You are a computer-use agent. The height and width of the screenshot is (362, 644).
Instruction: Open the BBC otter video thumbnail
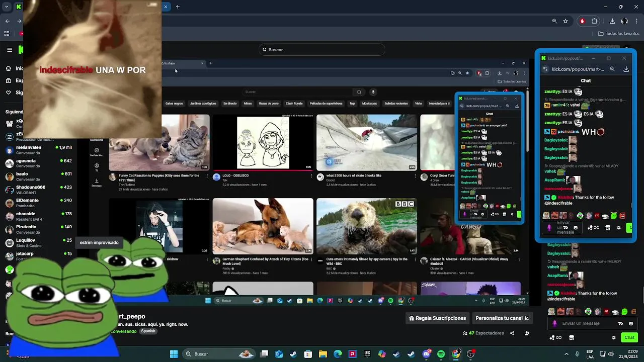pos(367,226)
